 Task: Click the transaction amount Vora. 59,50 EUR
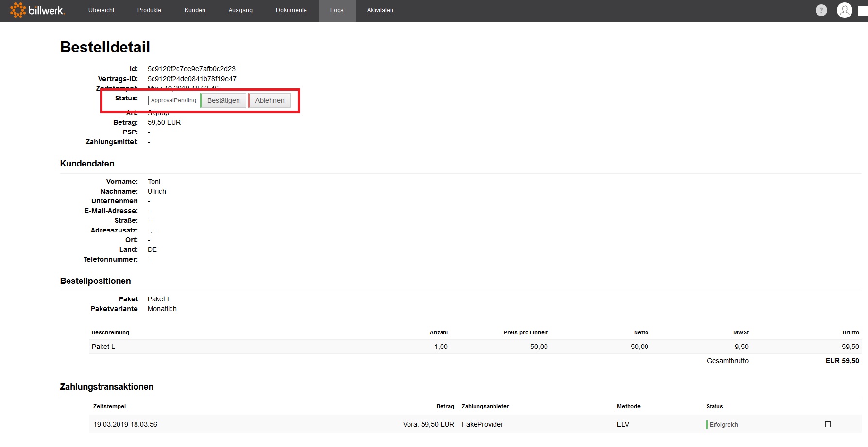(428, 424)
